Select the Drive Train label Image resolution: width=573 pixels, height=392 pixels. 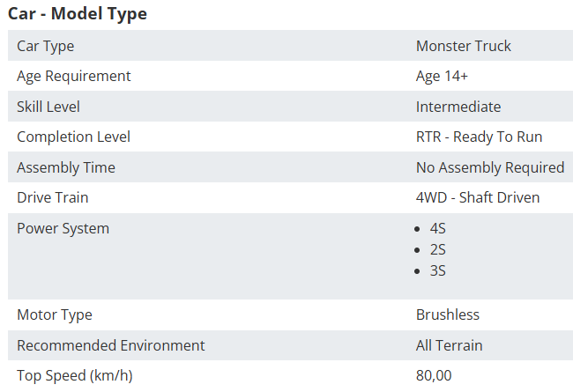[x=53, y=197]
